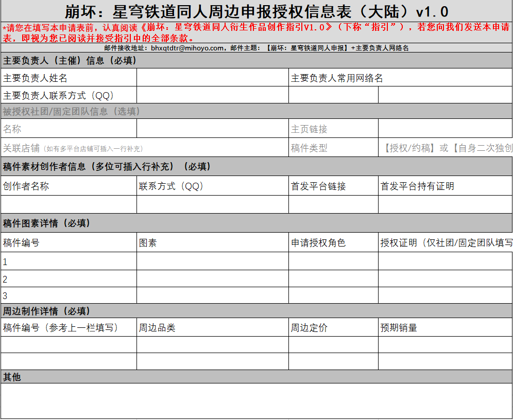The width and height of the screenshot is (513, 420).
Task: Select the '周边制作详情（必填）' section header
Action: pyautogui.click(x=256, y=310)
